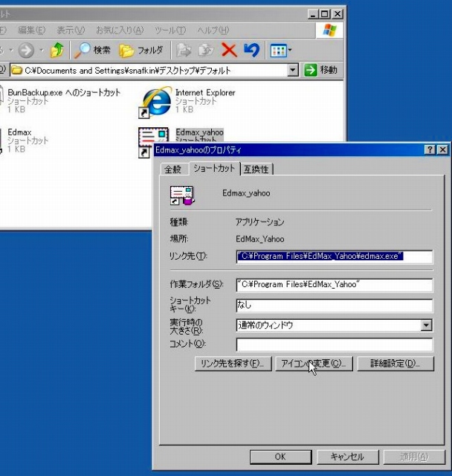Click OK in the properties dialog
Image resolution: width=452 pixels, height=476 pixels.
click(x=280, y=457)
